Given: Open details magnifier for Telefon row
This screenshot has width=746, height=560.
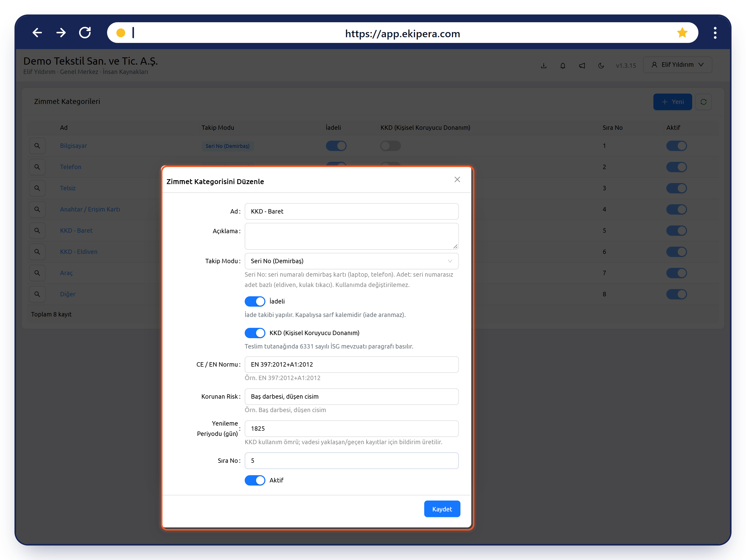Looking at the screenshot, I should 37,167.
